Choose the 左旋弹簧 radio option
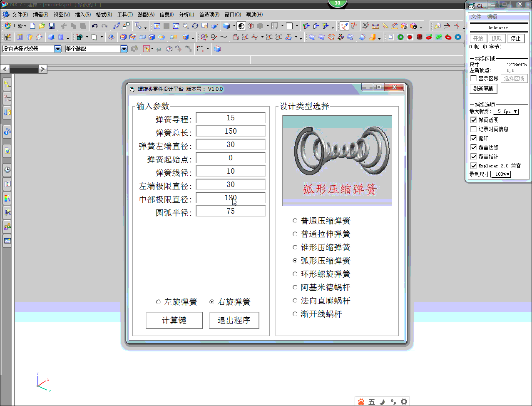Viewport: 532px width, 406px height. click(158, 302)
